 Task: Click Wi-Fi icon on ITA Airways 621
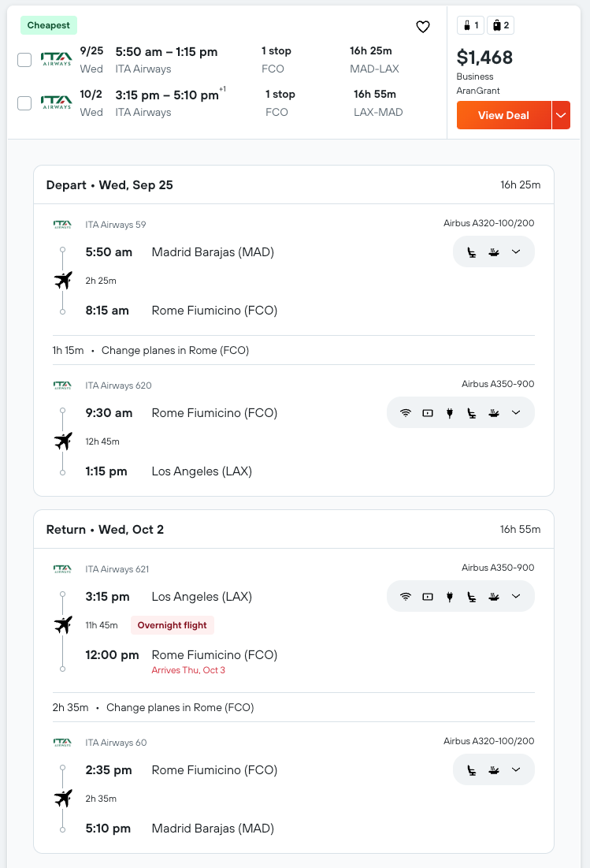click(406, 597)
